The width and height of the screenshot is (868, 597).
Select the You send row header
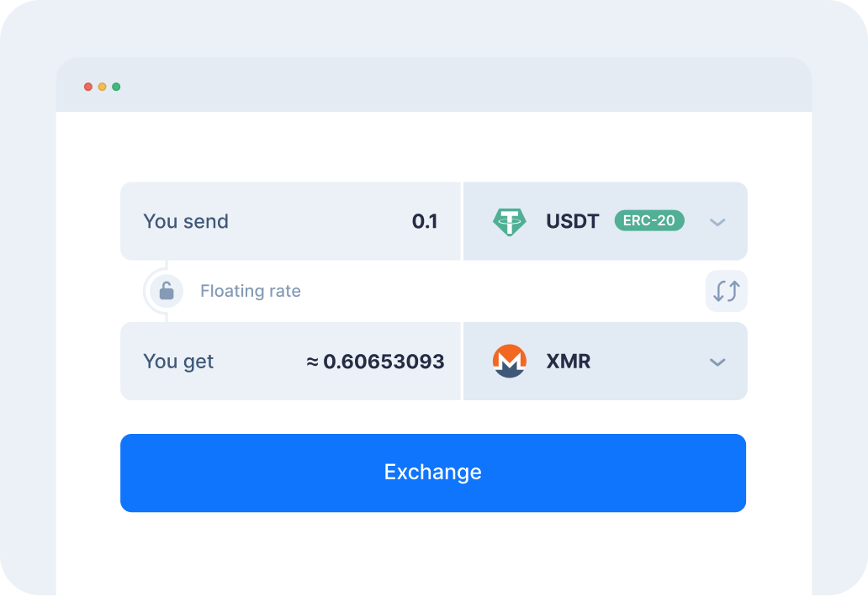[186, 221]
